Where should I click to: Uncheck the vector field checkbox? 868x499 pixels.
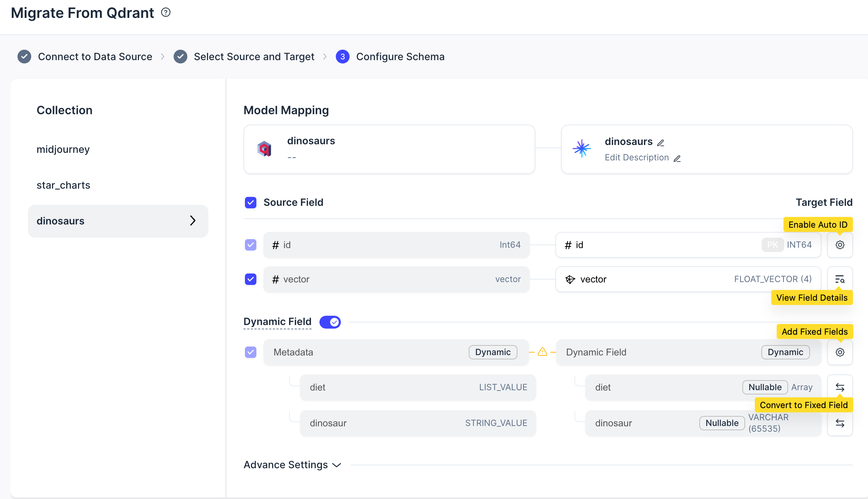(x=251, y=279)
